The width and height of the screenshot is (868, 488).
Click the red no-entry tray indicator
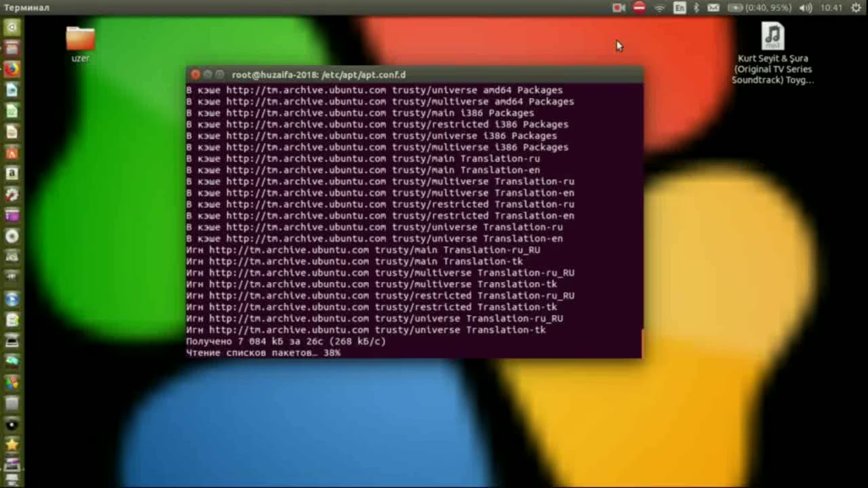[x=639, y=7]
